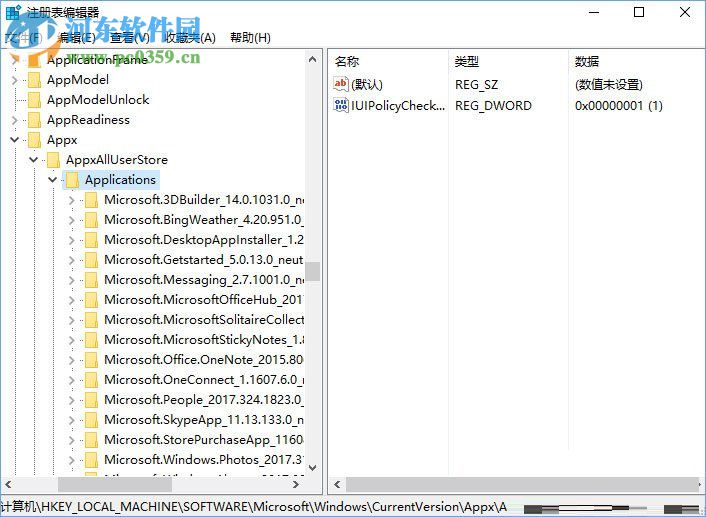706x517 pixels.
Task: Click the (数值未设置) data cell
Action: [609, 85]
